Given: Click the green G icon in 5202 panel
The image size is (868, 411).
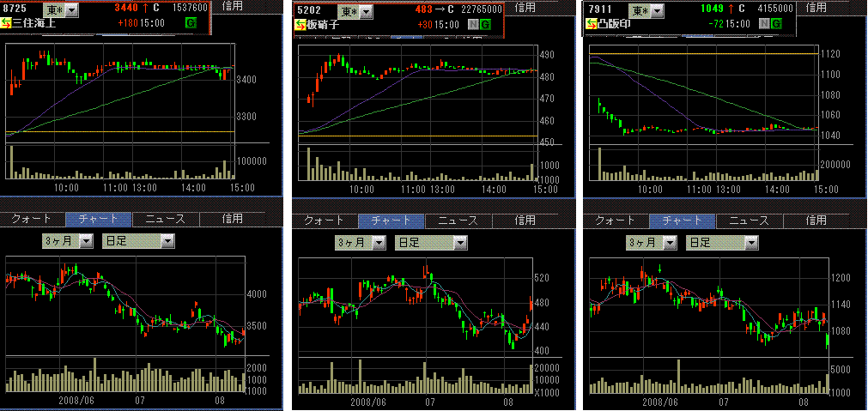Looking at the screenshot, I should [x=485, y=24].
